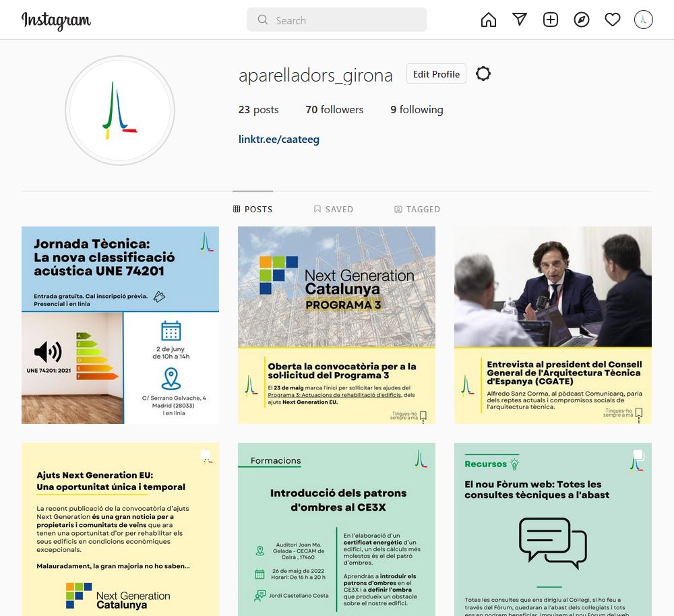Click the aparelladors_girona username heading
Image resolution: width=674 pixels, height=616 pixels.
315,75
